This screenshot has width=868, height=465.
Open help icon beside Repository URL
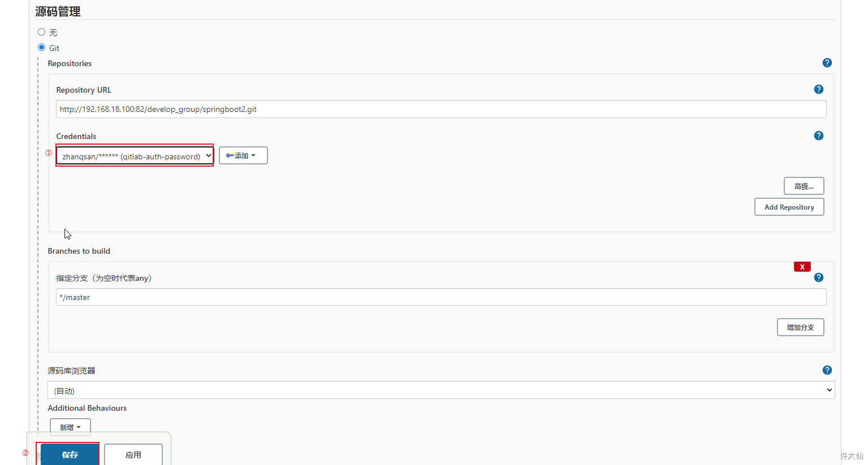click(818, 89)
